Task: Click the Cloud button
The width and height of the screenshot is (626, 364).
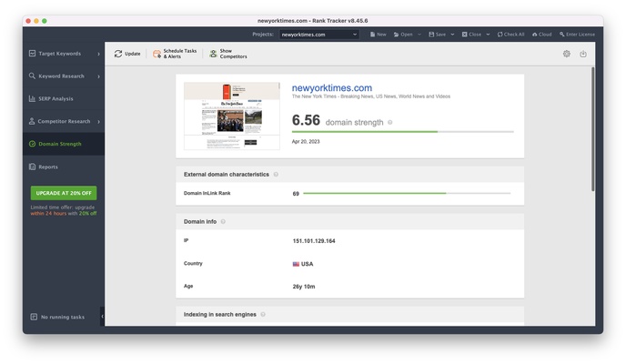Action: 541,35
